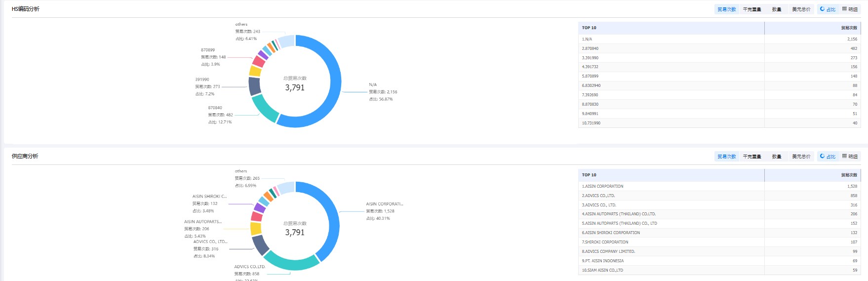This screenshot has height=281, width=868.
Task: Switch HS code analysis to 明细 table view
Action: coord(850,9)
